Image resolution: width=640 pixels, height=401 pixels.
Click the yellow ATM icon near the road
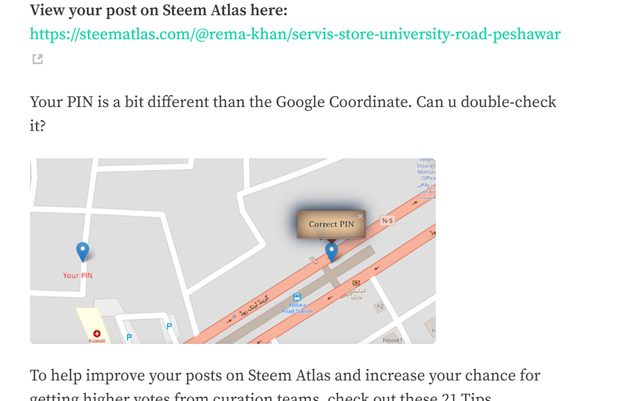pyautogui.click(x=357, y=283)
